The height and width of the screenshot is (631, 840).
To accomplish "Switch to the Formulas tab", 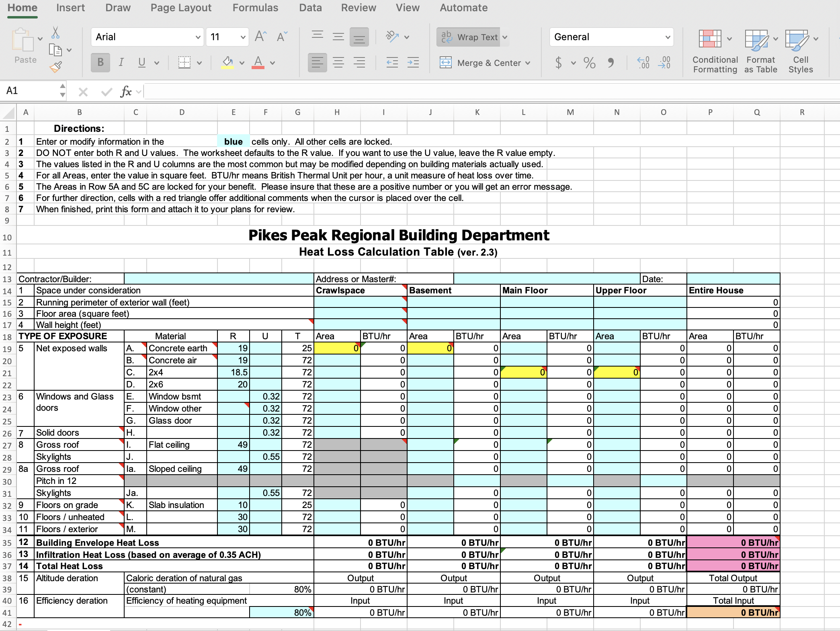I will coord(255,8).
